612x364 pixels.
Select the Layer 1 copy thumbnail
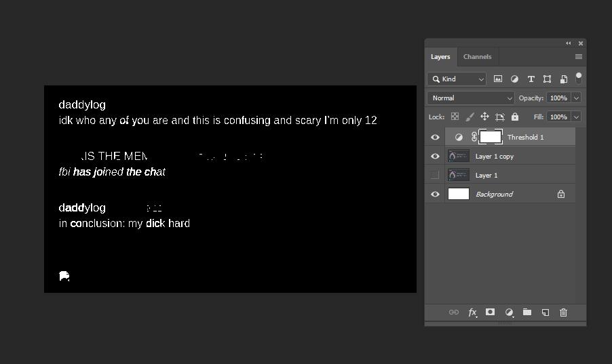[x=459, y=156]
